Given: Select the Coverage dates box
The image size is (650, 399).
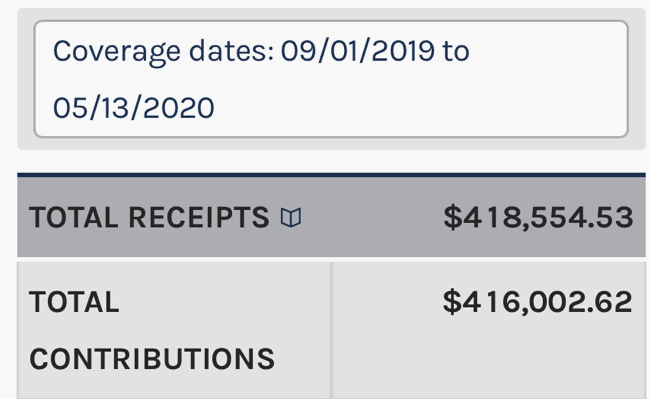Looking at the screenshot, I should (331, 79).
